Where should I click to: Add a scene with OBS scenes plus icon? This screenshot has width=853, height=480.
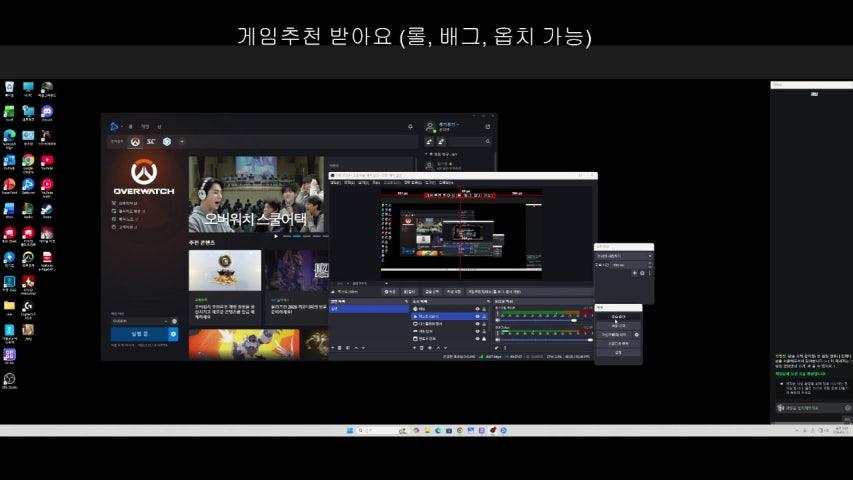coord(332,348)
